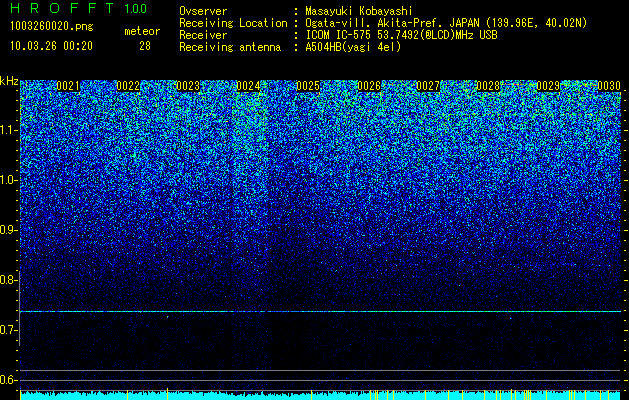Click the 0023 time marker
This screenshot has width=629, height=400.
click(x=188, y=86)
